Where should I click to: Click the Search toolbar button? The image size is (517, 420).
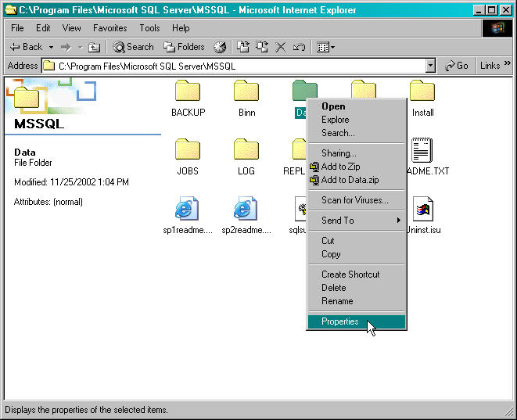(133, 47)
